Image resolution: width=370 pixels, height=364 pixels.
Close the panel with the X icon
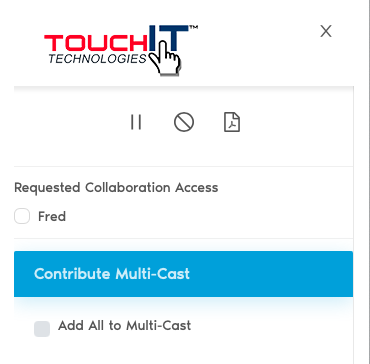(326, 31)
